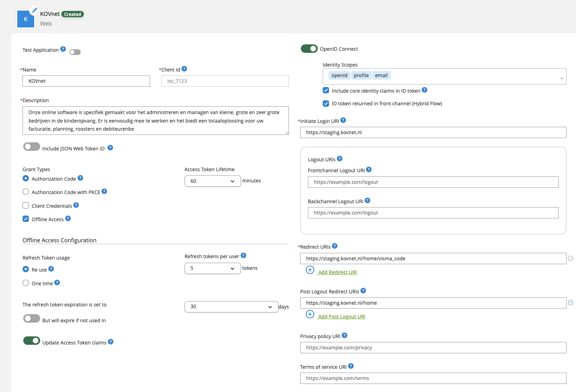Viewport: 576px width, 392px height.
Task: Click the help icon beside Offline Access
Action: [x=69, y=218]
